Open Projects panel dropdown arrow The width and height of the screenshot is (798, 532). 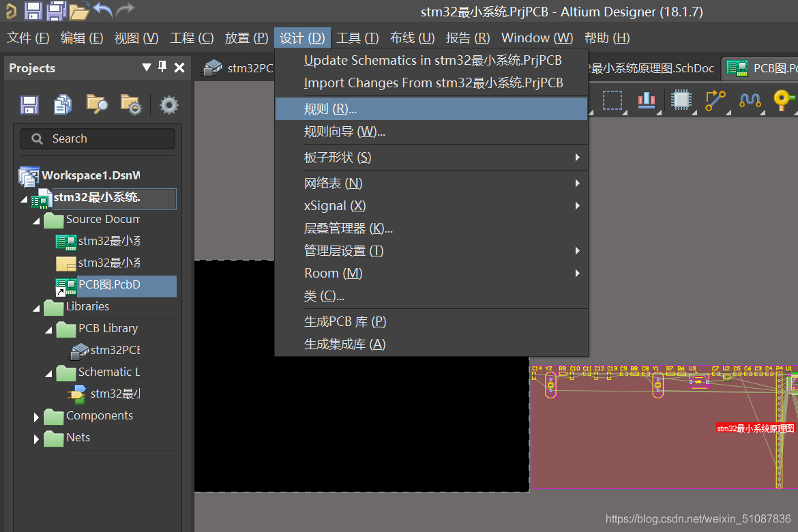click(x=146, y=67)
